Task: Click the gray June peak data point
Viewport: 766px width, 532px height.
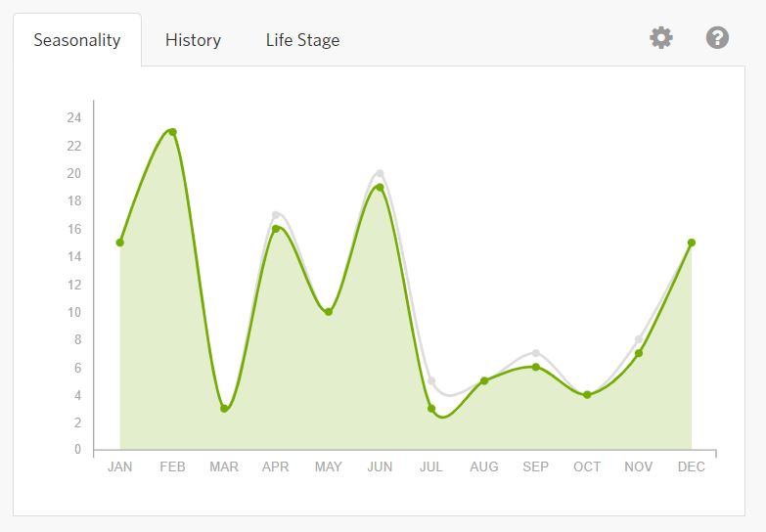Action: pyautogui.click(x=380, y=173)
